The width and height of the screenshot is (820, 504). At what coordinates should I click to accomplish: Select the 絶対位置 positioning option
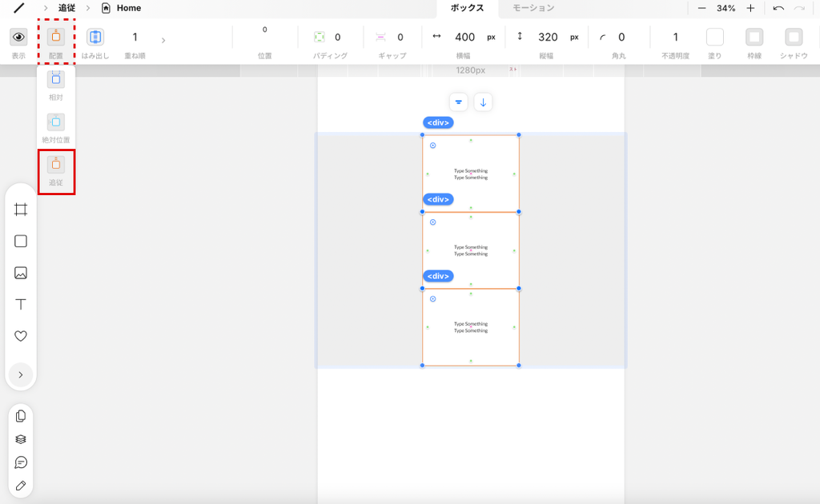pyautogui.click(x=56, y=122)
